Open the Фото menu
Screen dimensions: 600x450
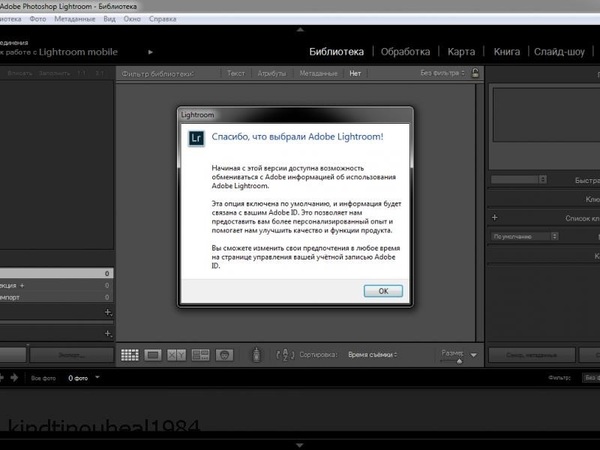(38, 19)
